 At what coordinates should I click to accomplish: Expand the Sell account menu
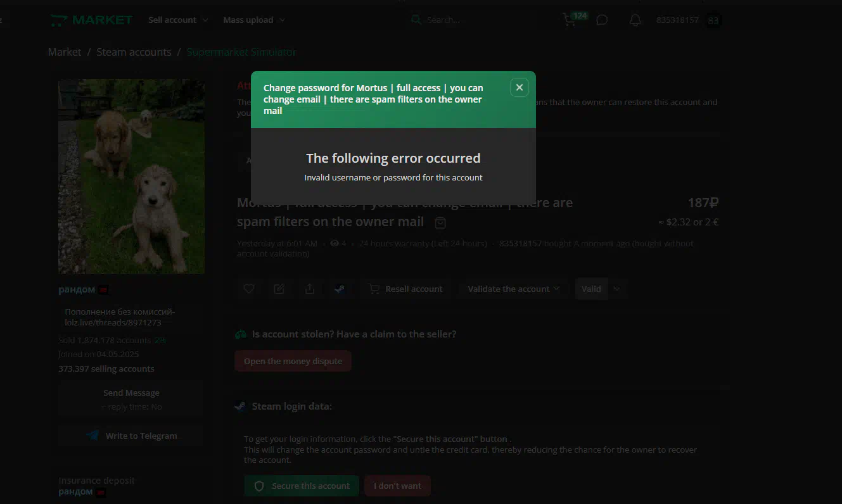tap(178, 20)
